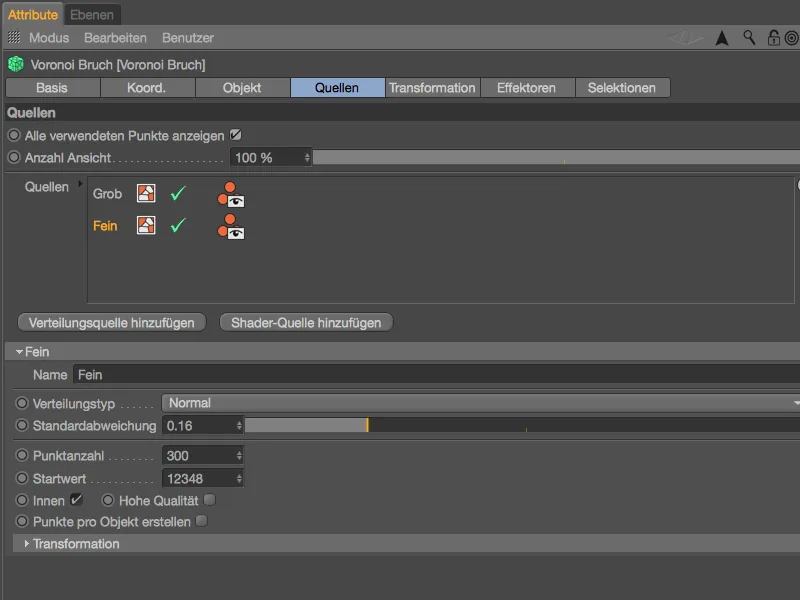Toggle the Innen checkbox

76,499
